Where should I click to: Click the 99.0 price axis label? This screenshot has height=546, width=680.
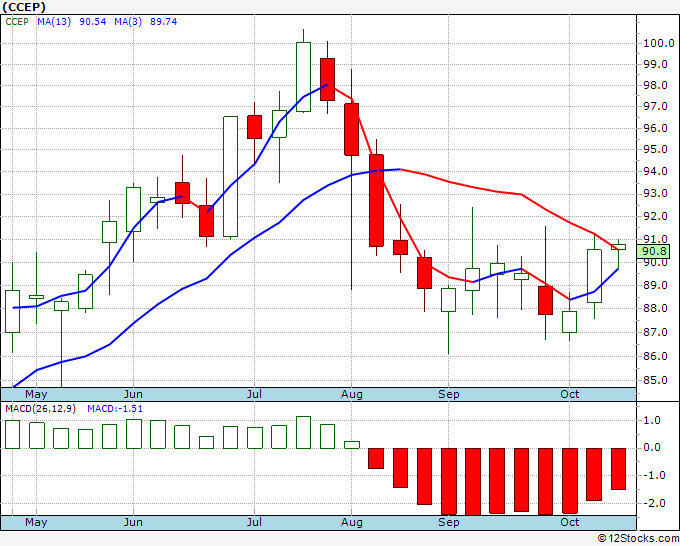coord(655,64)
